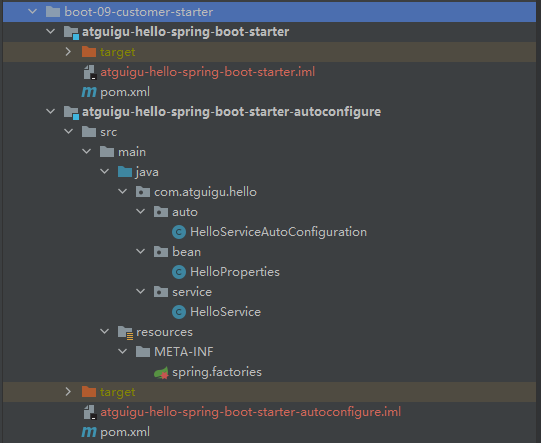
Task: Click the Maven icon of starter pom.xml
Action: 89,92
